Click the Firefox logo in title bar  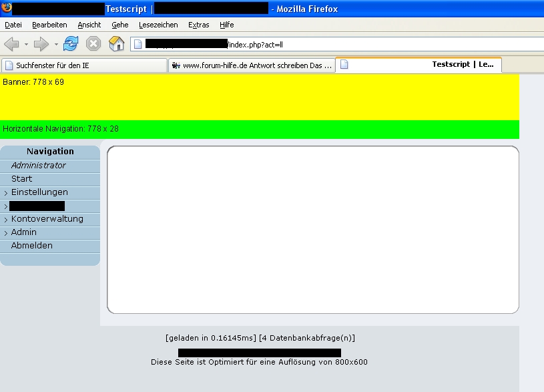coord(6,8)
